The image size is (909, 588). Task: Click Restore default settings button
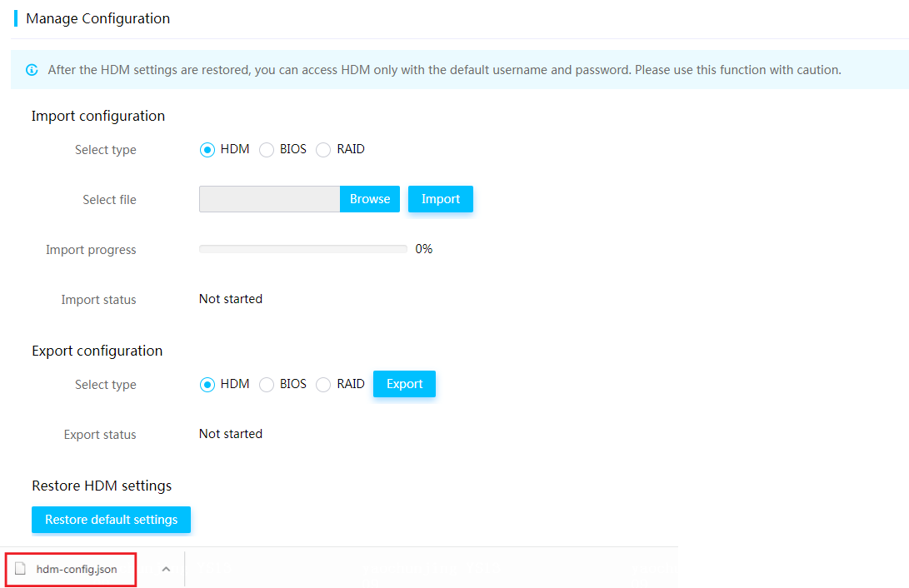coord(112,520)
